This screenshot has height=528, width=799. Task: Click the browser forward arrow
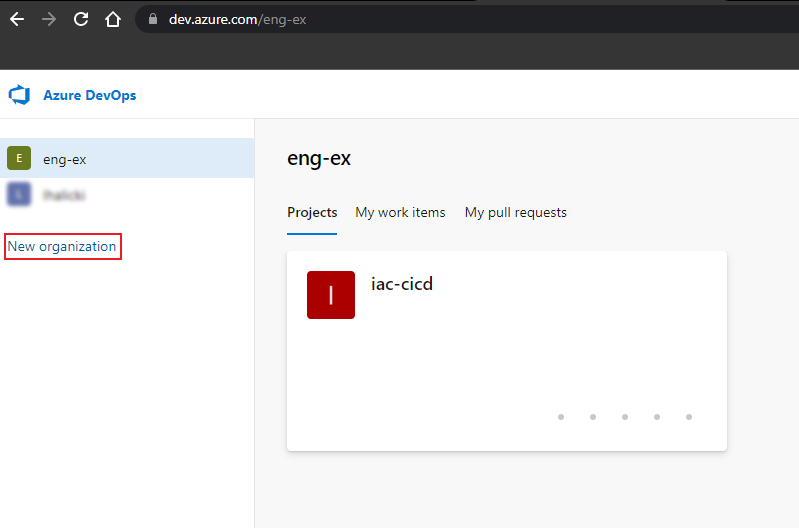pyautogui.click(x=49, y=19)
